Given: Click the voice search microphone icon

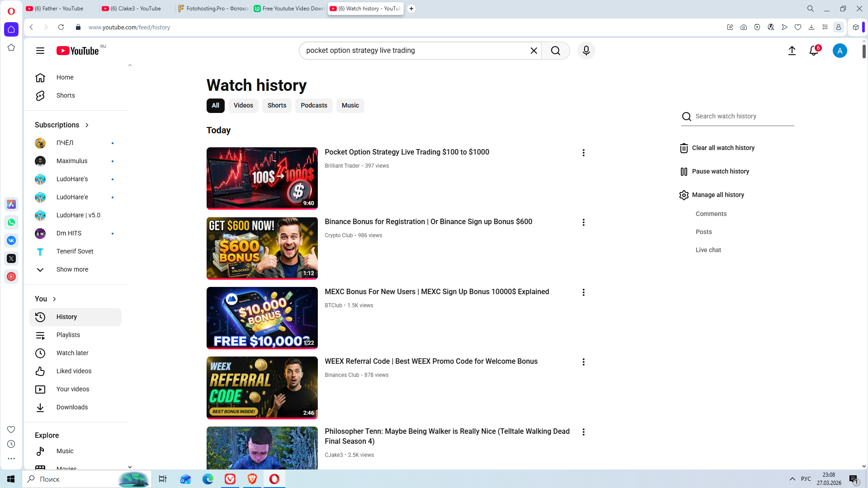Looking at the screenshot, I should pyautogui.click(x=586, y=51).
